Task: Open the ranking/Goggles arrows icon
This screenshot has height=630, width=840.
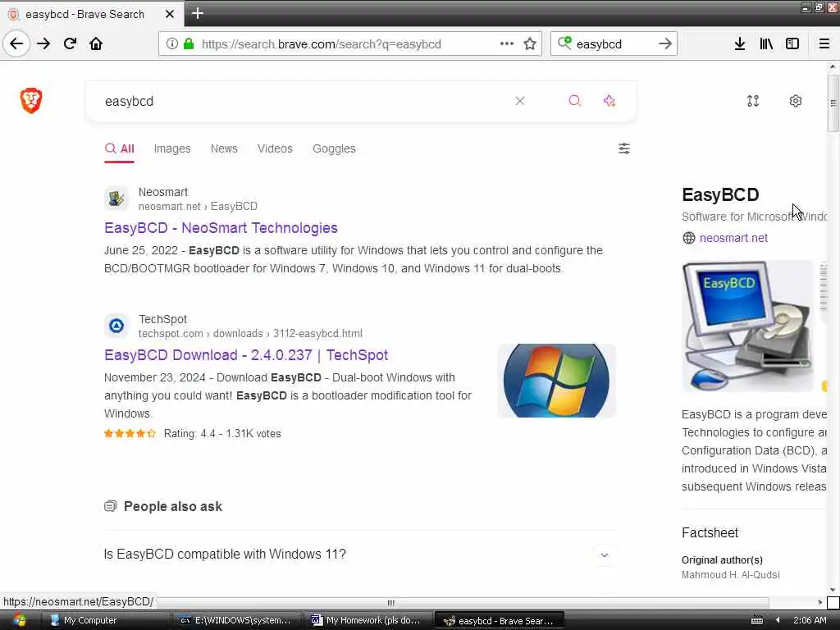Action: [753, 101]
